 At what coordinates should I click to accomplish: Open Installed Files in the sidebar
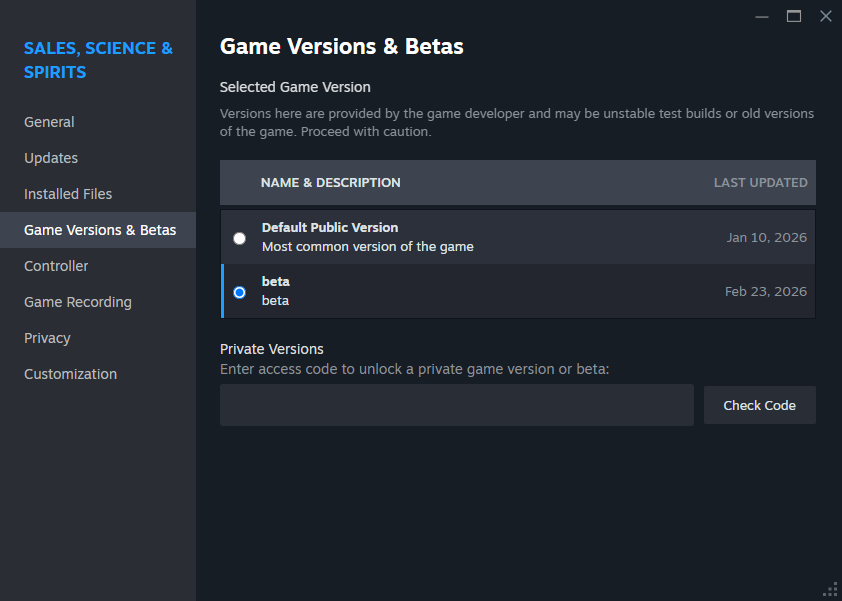pyautogui.click(x=68, y=194)
